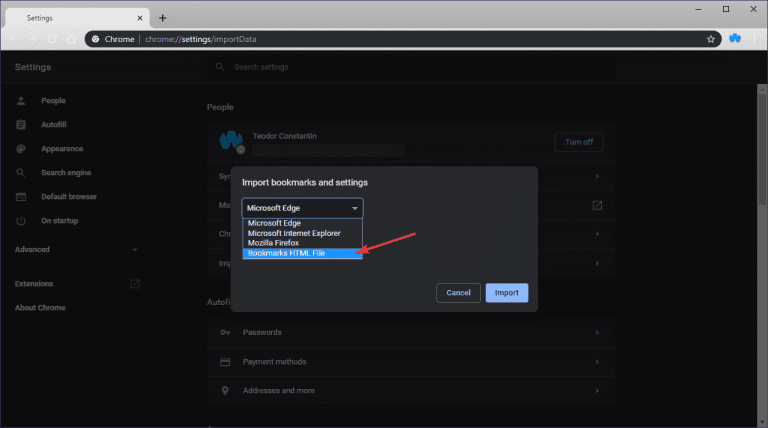Click the People icon in sidebar
Screen dimensions: 768x428
pyautogui.click(x=21, y=101)
